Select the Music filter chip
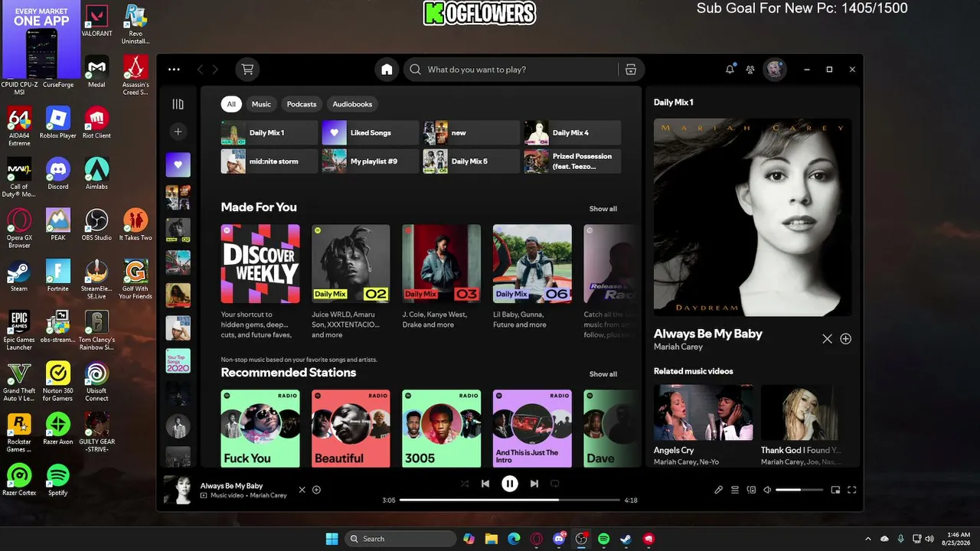Viewport: 980px width, 551px height. point(261,104)
